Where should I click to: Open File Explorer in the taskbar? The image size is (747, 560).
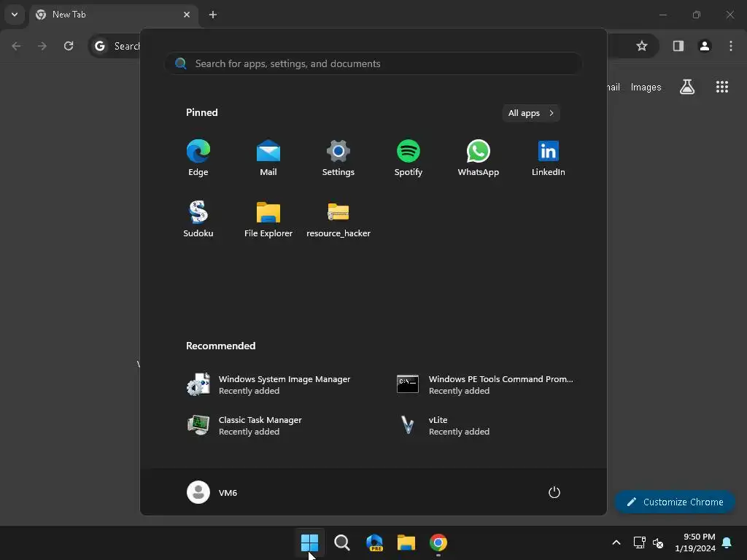pyautogui.click(x=406, y=542)
